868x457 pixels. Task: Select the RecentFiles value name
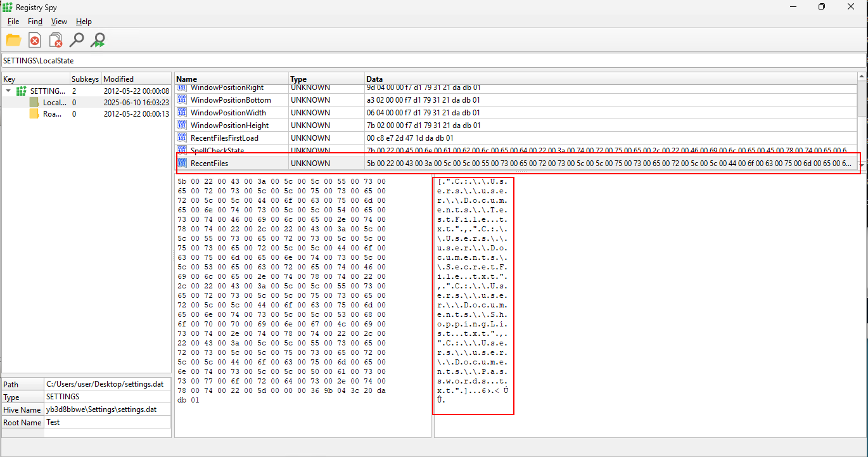209,163
